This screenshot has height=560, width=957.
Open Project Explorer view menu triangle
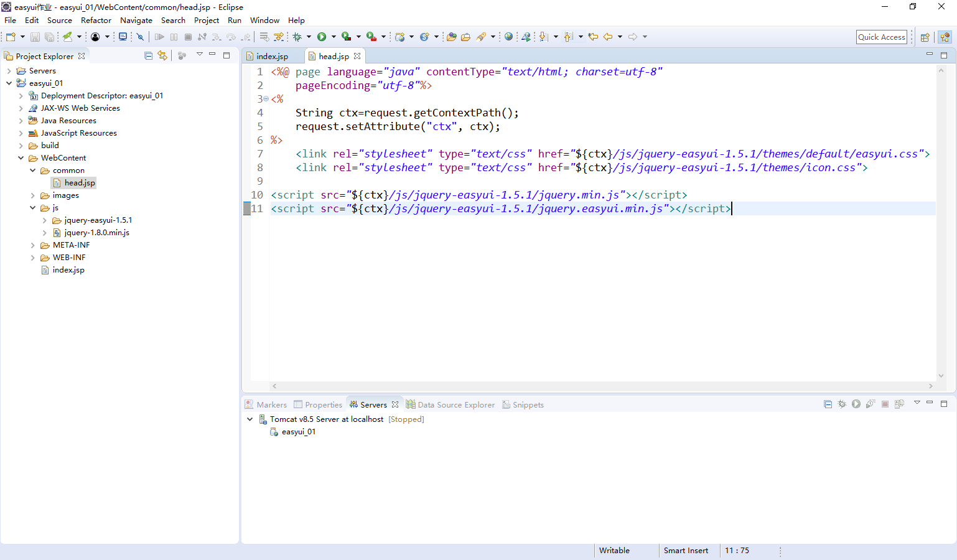pos(200,55)
